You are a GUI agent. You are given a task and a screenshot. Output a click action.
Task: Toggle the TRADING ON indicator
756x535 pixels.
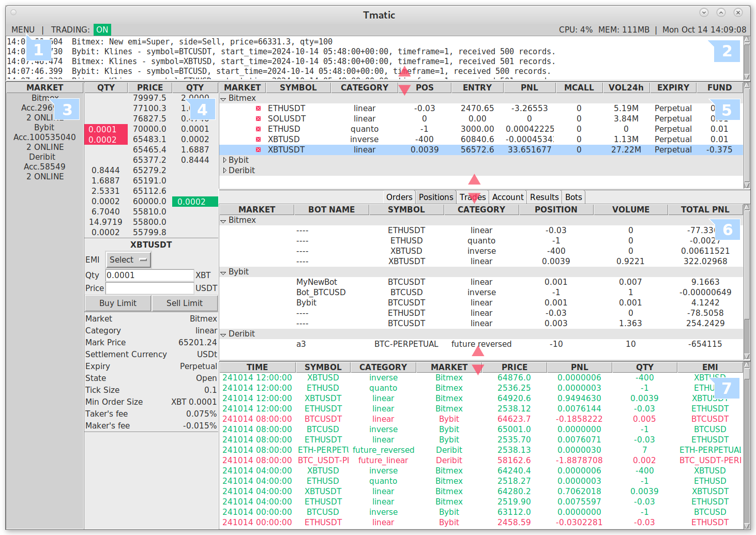(x=102, y=29)
